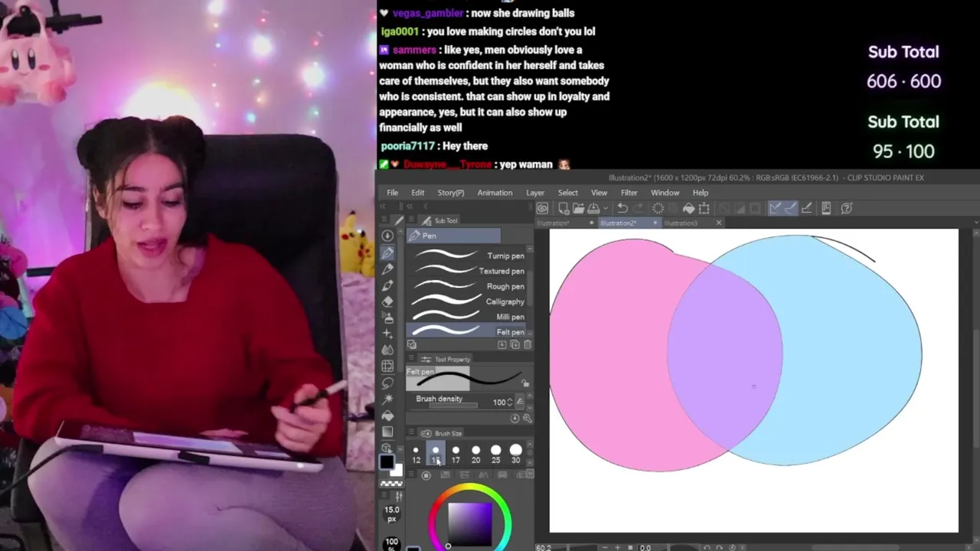Close the Illustration3 canvas tab
980x551 pixels.
point(718,223)
